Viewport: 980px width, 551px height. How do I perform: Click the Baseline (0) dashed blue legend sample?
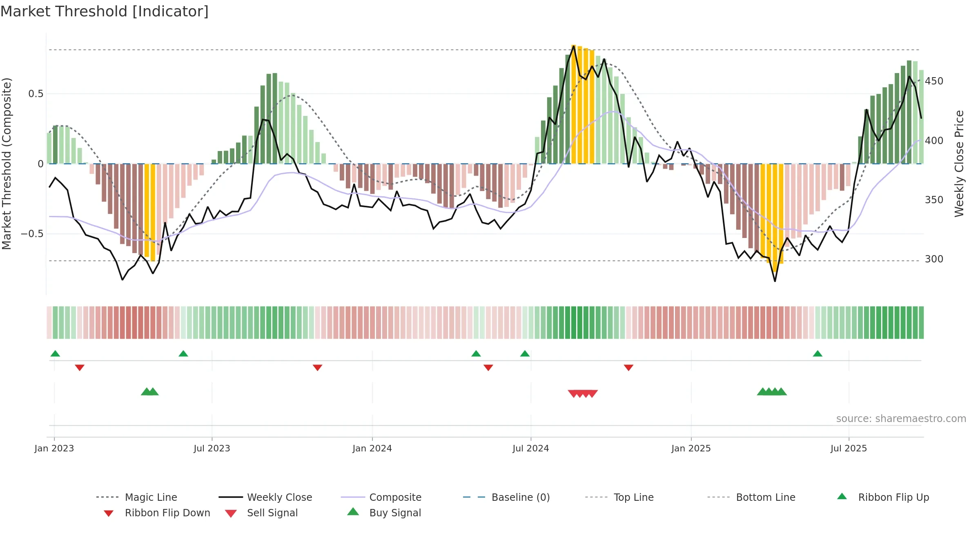(474, 497)
